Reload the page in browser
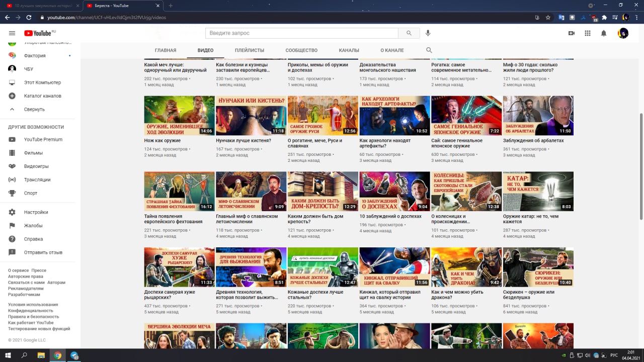The height and width of the screenshot is (362, 644). coord(29,17)
